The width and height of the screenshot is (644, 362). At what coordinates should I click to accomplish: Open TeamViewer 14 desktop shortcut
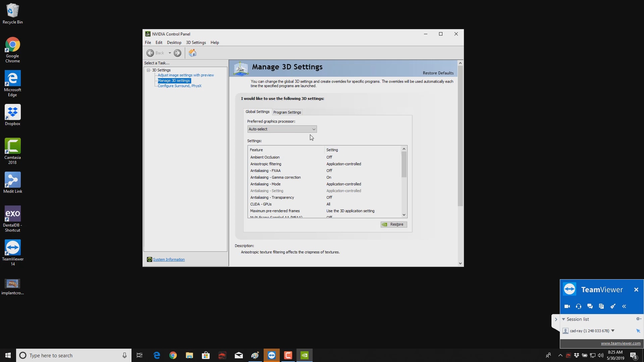click(13, 253)
